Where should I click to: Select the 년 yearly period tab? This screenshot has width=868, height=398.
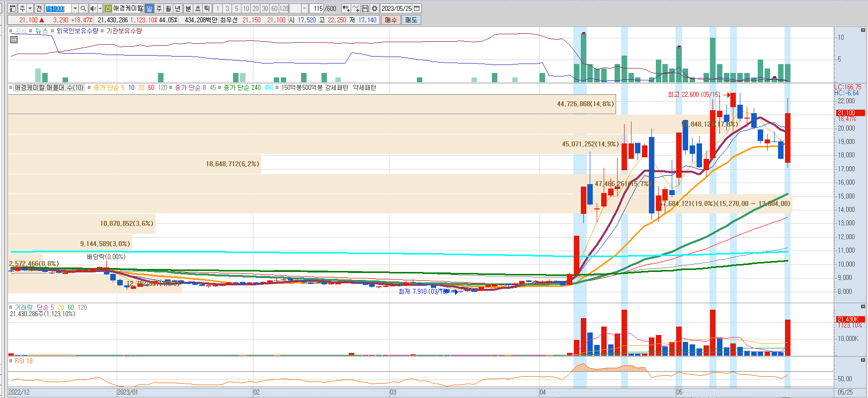pyautogui.click(x=177, y=8)
